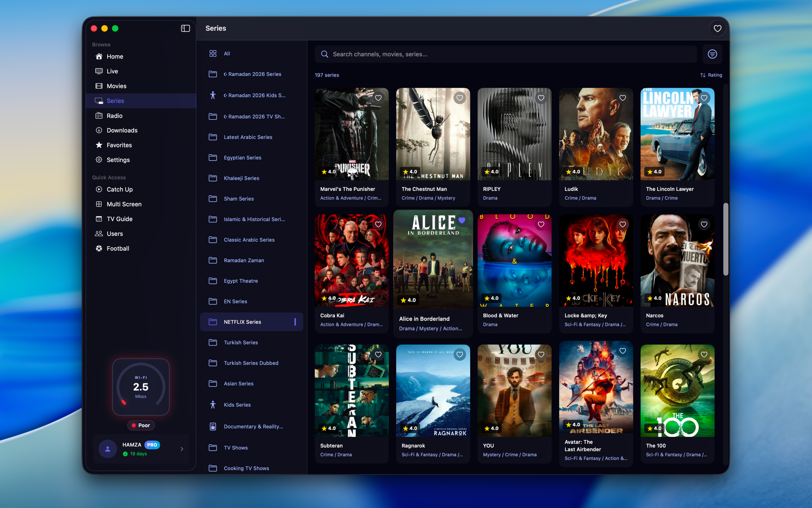812x508 pixels.
Task: Click the Football ball icon
Action: point(99,248)
